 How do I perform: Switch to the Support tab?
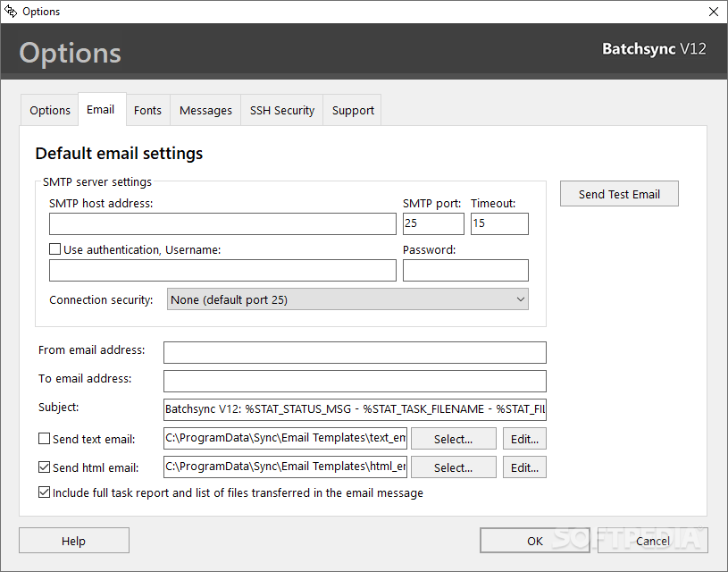353,111
